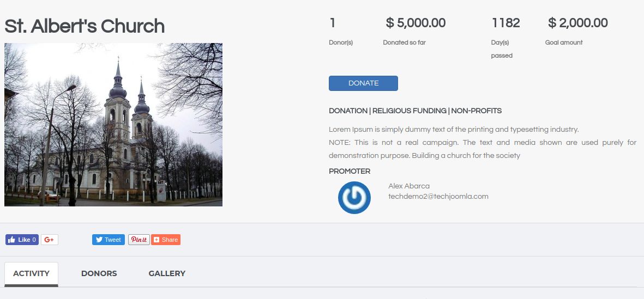The width and height of the screenshot is (644, 299).
Task: Click the Facebook like count number
Action: click(x=34, y=240)
